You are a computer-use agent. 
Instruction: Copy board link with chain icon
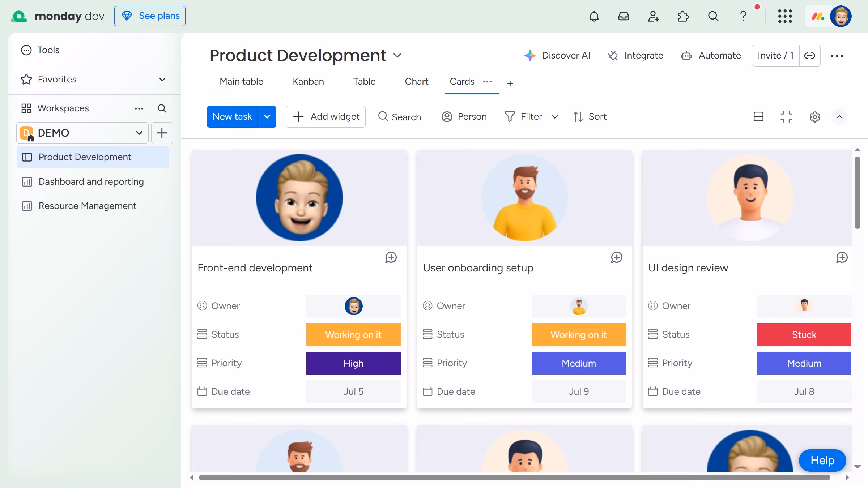pyautogui.click(x=809, y=56)
